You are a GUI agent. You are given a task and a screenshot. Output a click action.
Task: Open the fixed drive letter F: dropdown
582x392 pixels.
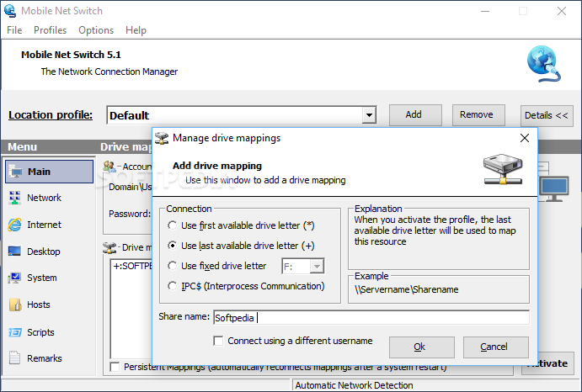click(317, 266)
